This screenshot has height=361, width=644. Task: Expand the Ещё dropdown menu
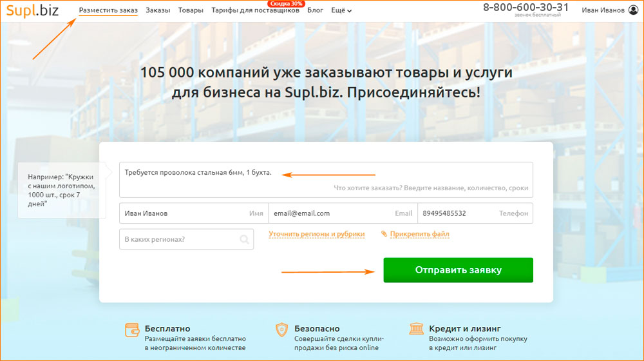[341, 10]
